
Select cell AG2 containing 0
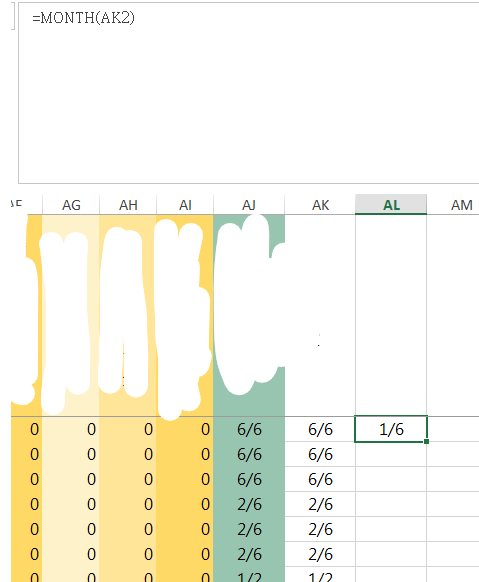point(71,429)
